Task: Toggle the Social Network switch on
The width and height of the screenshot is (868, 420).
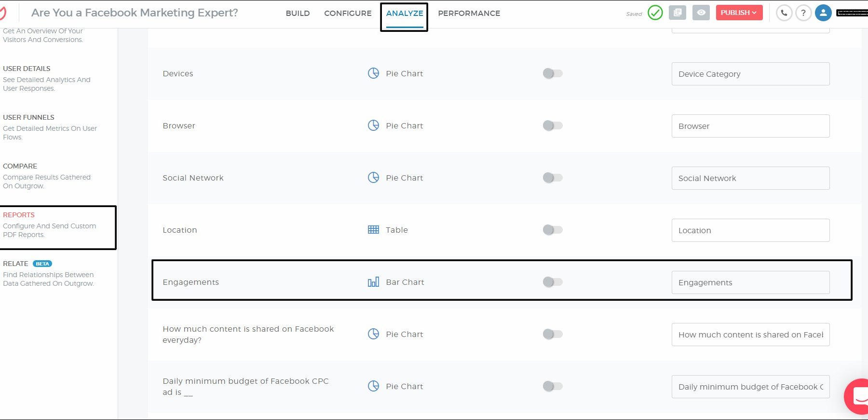Action: (553, 178)
